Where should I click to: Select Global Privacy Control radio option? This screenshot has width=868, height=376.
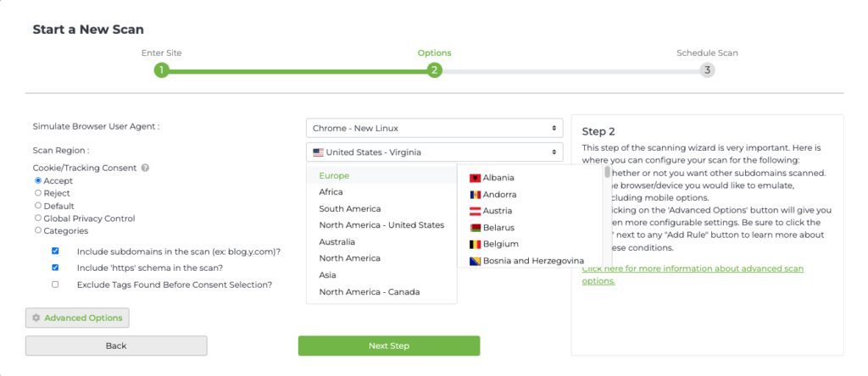38,218
